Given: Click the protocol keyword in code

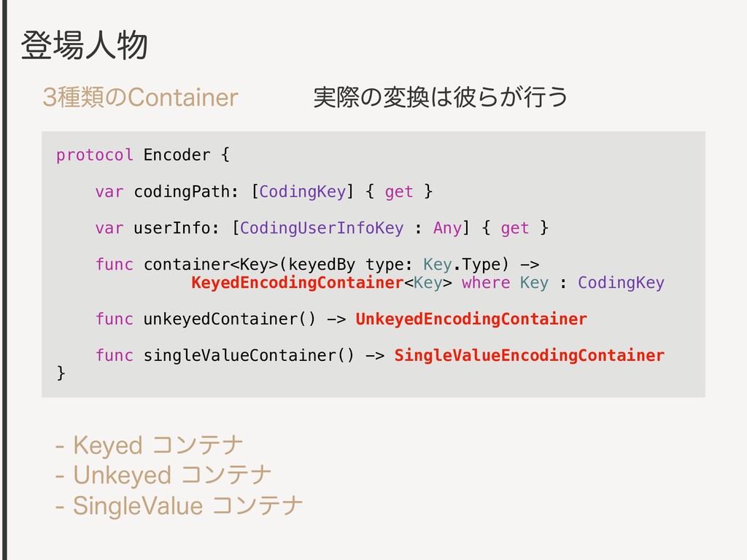Looking at the screenshot, I should [x=94, y=155].
